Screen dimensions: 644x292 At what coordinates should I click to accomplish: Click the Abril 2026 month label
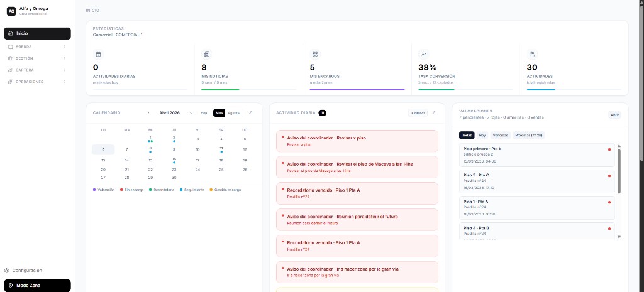pyautogui.click(x=169, y=113)
